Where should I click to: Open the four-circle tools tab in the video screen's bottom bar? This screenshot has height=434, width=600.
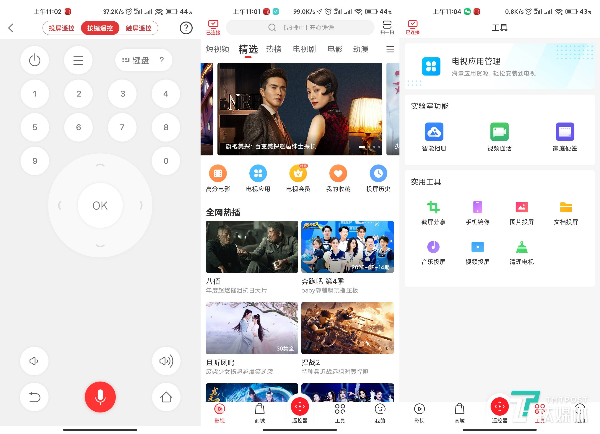339,412
